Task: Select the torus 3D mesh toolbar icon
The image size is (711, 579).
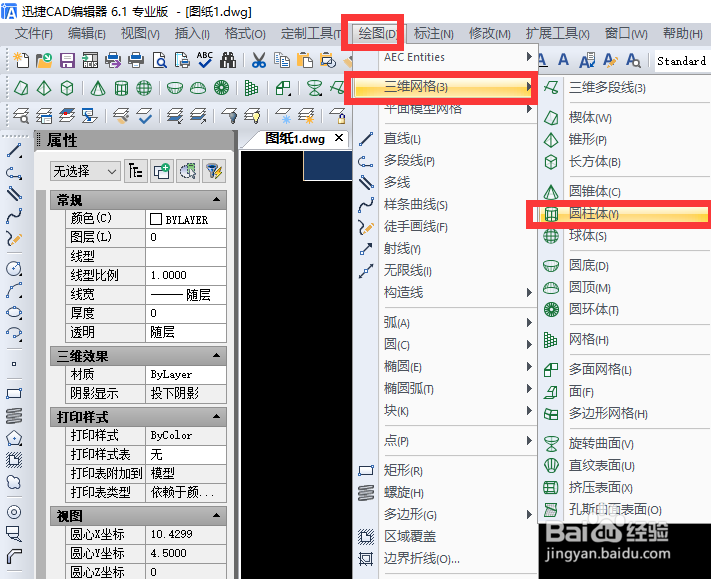Action: tap(221, 88)
